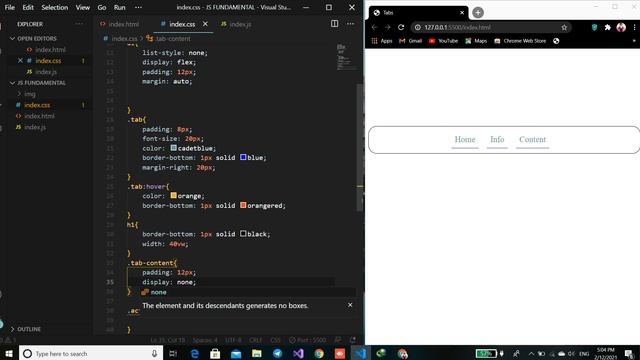Click the Chrome profile avatar
Screen dimensions: 640x360
coord(621,27)
